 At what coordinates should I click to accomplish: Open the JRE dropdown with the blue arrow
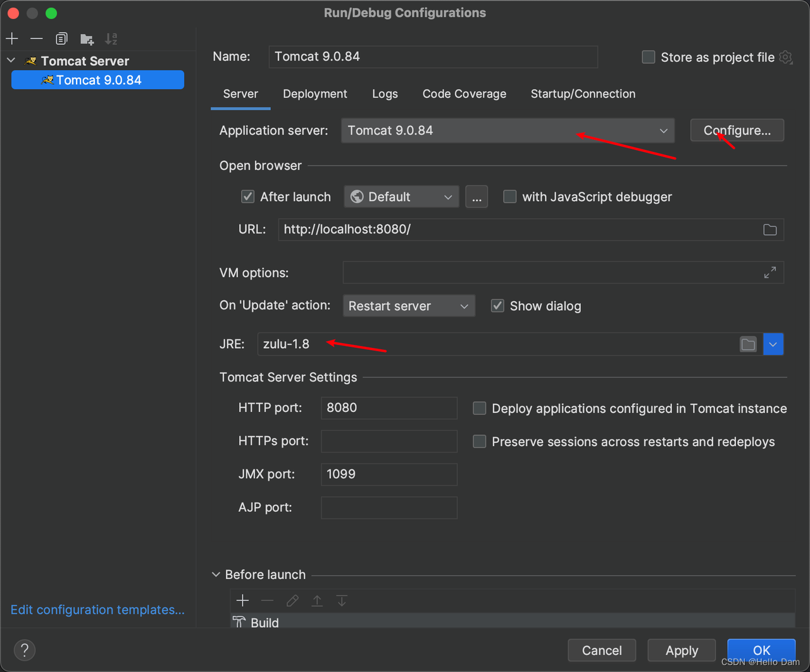pos(773,344)
